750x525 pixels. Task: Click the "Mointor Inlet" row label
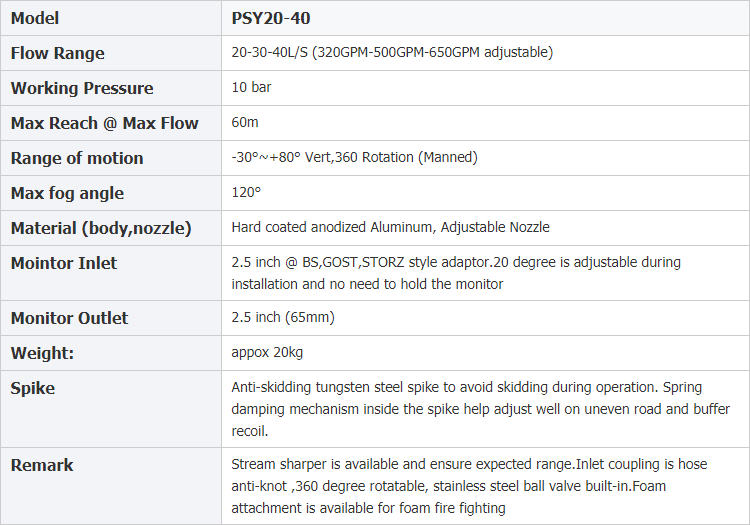click(x=63, y=263)
